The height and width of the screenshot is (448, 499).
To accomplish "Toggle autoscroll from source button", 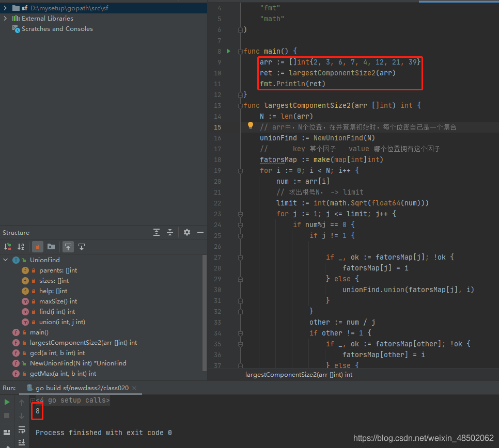I will click(x=82, y=247).
